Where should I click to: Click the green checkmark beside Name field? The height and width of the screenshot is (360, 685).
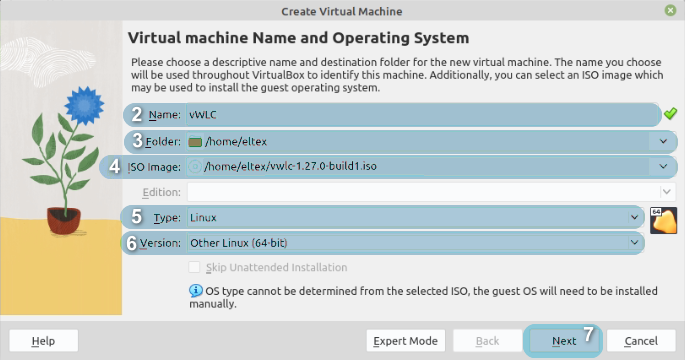(x=670, y=114)
